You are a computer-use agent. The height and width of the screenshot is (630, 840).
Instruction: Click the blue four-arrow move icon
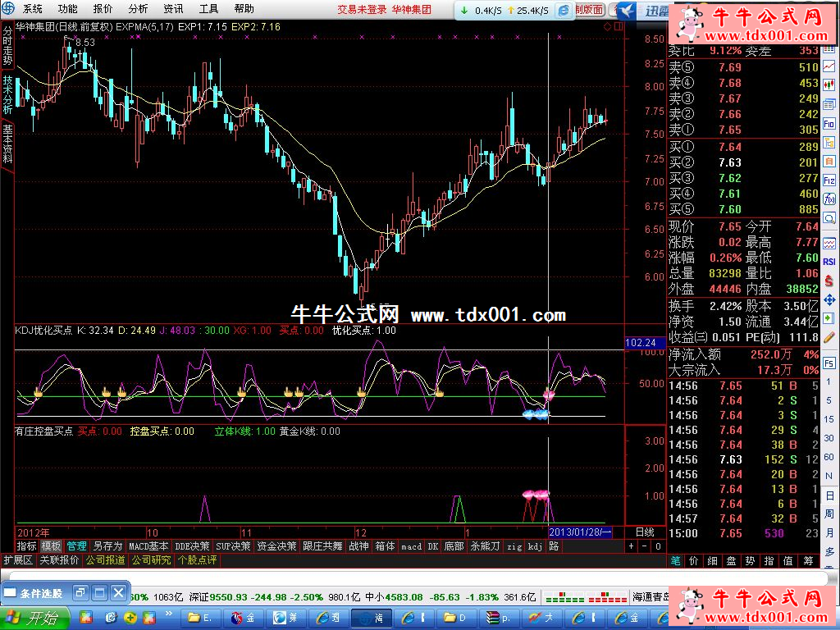pos(829,299)
